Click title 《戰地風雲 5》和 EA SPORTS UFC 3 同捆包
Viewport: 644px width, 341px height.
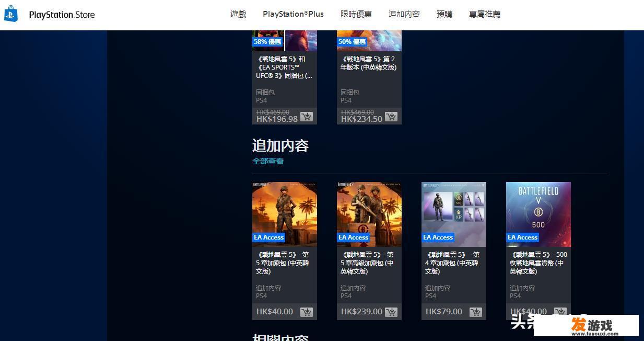point(284,67)
